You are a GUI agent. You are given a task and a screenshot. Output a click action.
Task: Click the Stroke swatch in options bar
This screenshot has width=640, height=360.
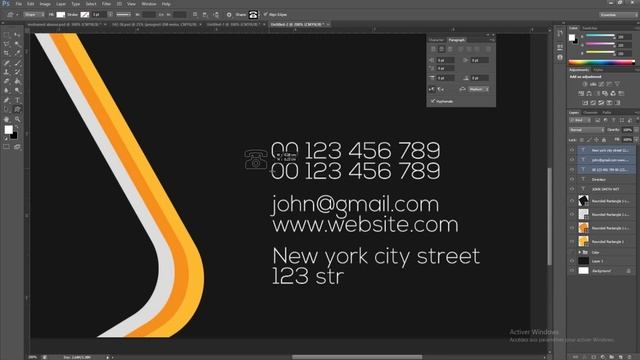pos(84,15)
